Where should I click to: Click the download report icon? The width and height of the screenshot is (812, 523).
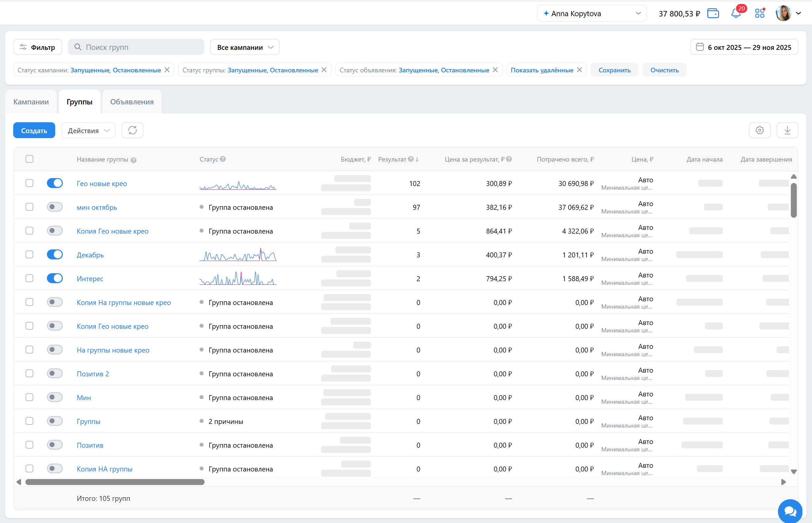(787, 131)
